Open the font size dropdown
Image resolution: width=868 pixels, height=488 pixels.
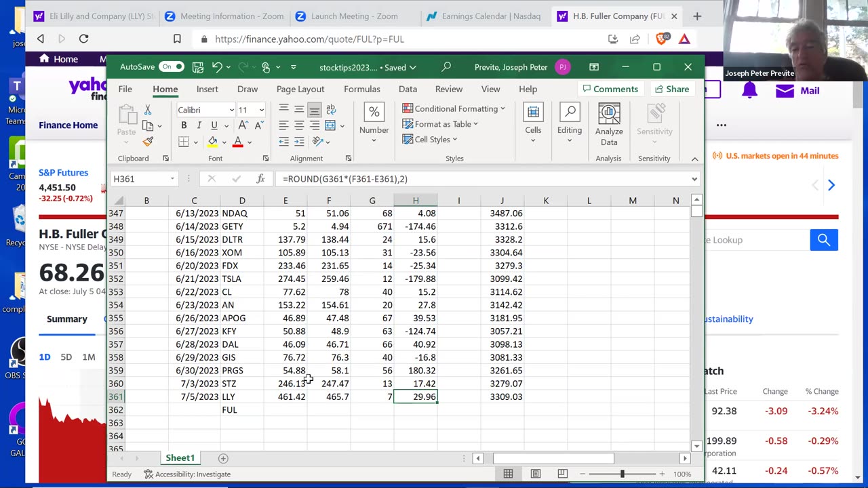(x=261, y=110)
